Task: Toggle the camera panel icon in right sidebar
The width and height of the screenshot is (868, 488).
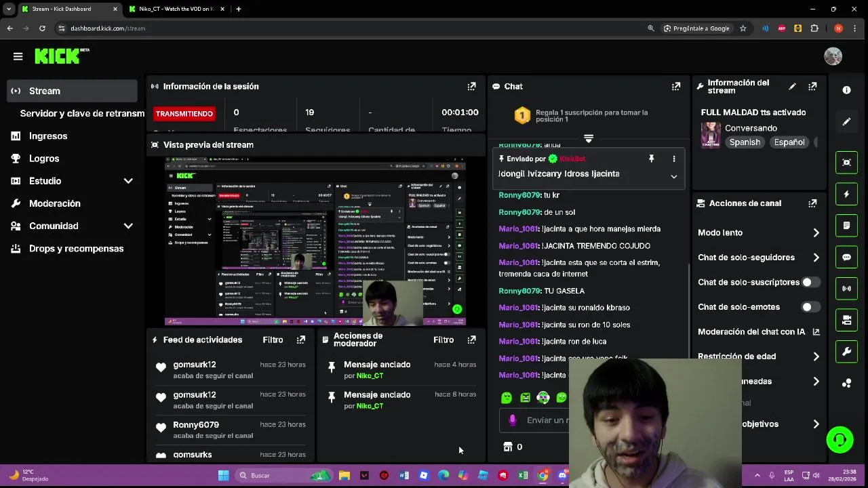Action: 846,321
